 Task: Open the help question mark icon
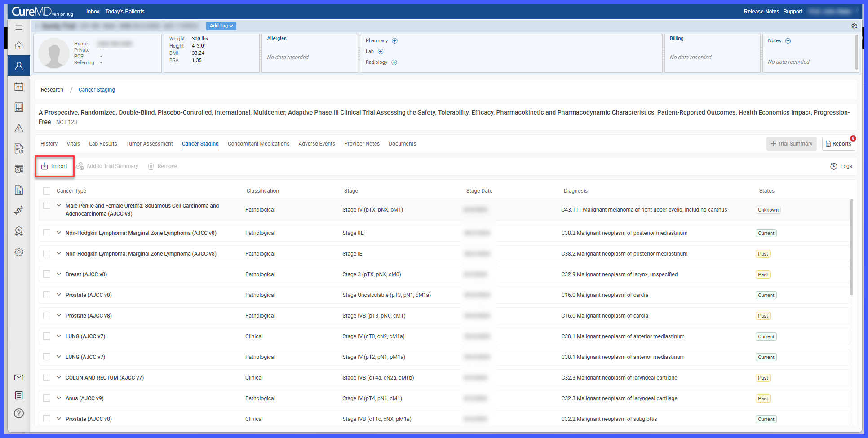19,413
